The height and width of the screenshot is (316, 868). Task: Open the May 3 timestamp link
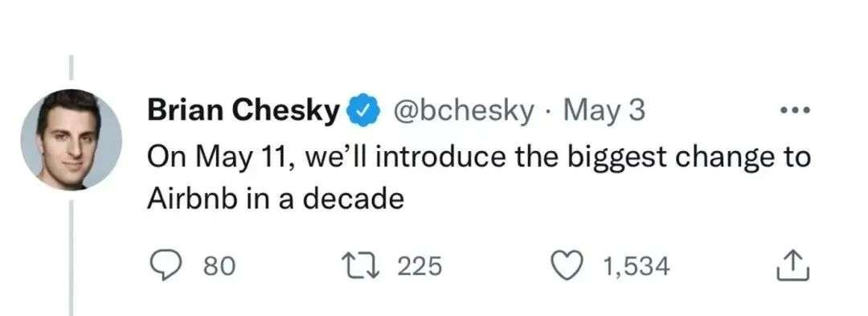click(604, 113)
